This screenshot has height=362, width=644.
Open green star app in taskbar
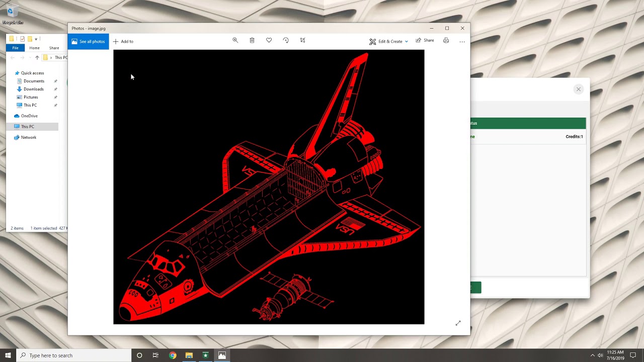(x=205, y=355)
